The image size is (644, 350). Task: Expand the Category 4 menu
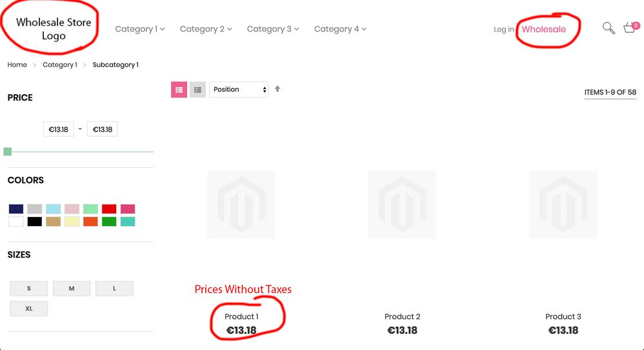tap(340, 29)
